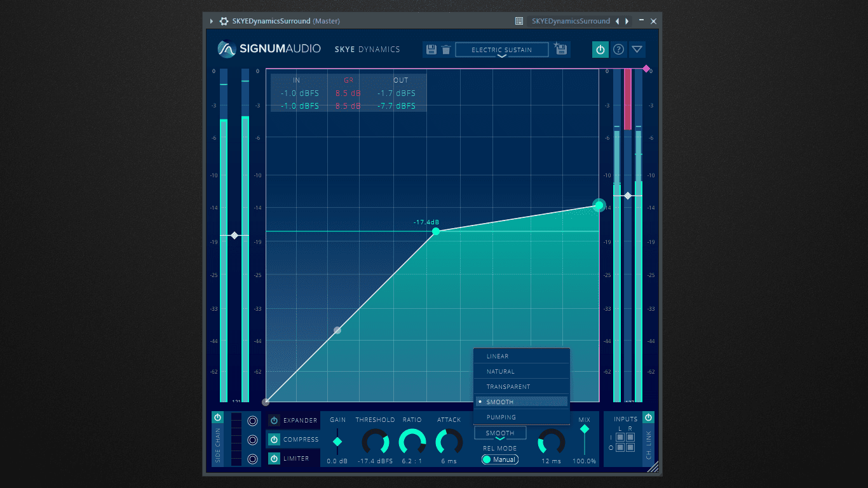The height and width of the screenshot is (488, 868).
Task: Click the plugin bypass power button
Action: coord(600,50)
